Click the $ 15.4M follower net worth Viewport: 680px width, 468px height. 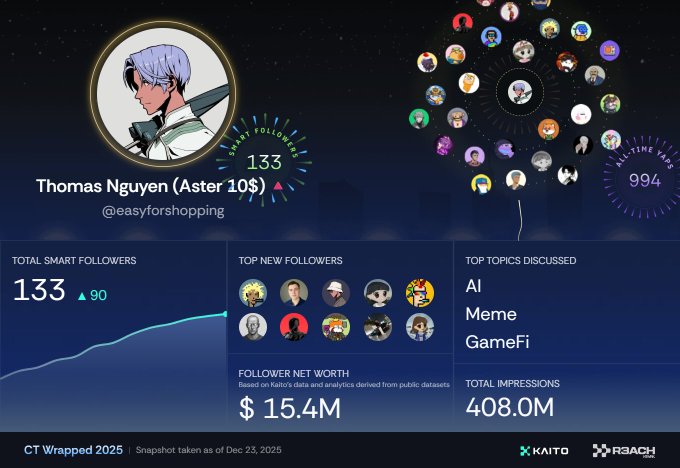tap(290, 408)
